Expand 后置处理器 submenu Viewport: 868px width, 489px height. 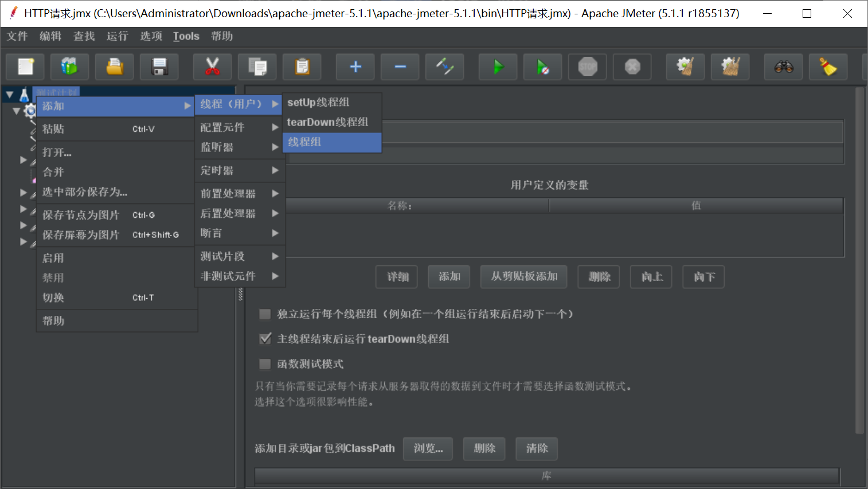tap(240, 213)
